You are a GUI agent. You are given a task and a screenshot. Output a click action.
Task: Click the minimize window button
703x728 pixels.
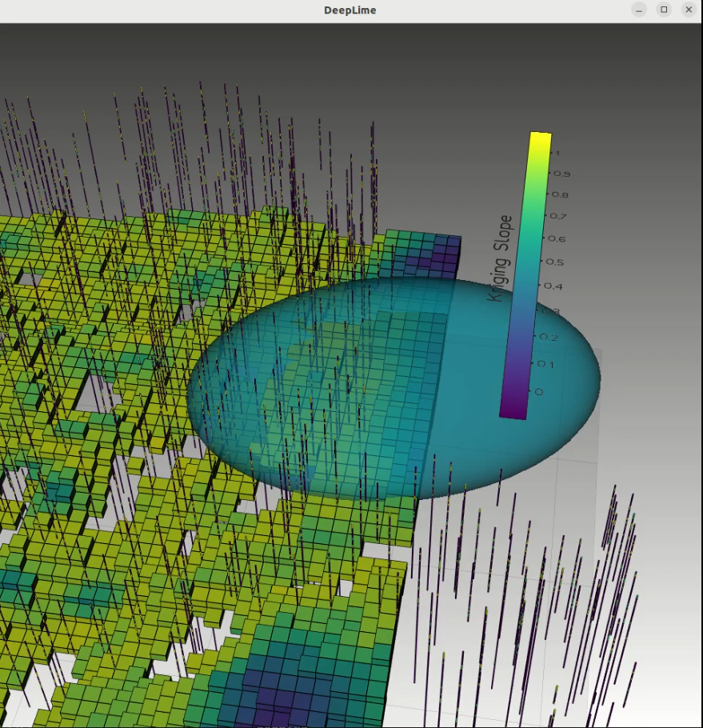(x=639, y=10)
